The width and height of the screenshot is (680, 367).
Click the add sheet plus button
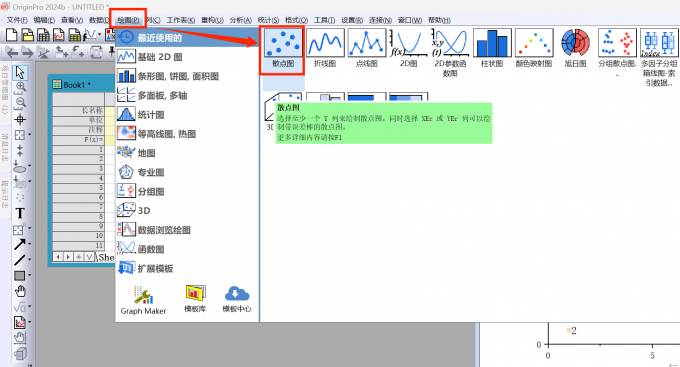pyautogui.click(x=78, y=257)
